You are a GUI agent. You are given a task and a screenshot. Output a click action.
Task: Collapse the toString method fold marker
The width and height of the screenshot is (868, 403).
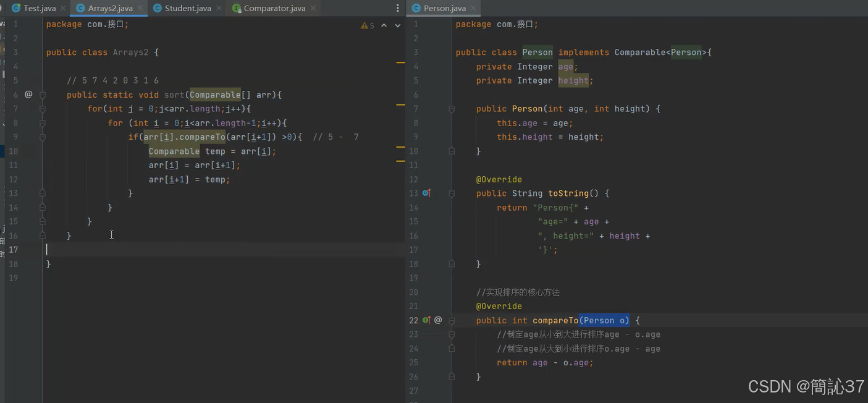[452, 193]
